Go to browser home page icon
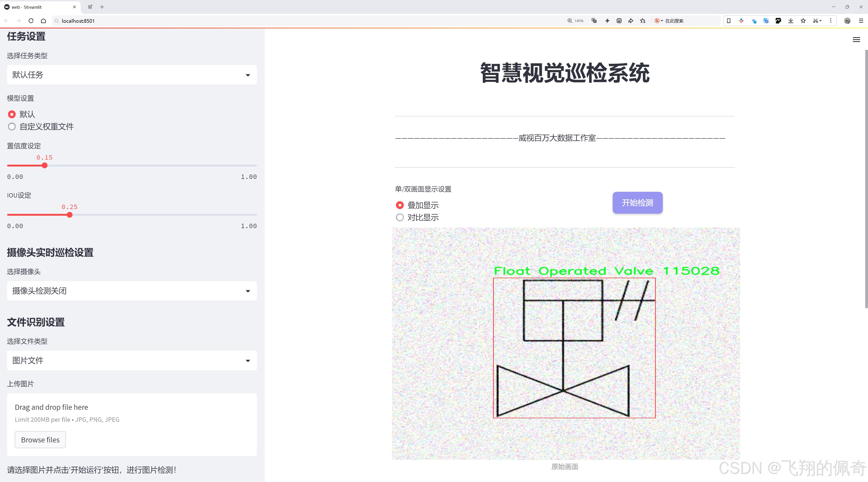The height and width of the screenshot is (482, 868). click(x=43, y=21)
